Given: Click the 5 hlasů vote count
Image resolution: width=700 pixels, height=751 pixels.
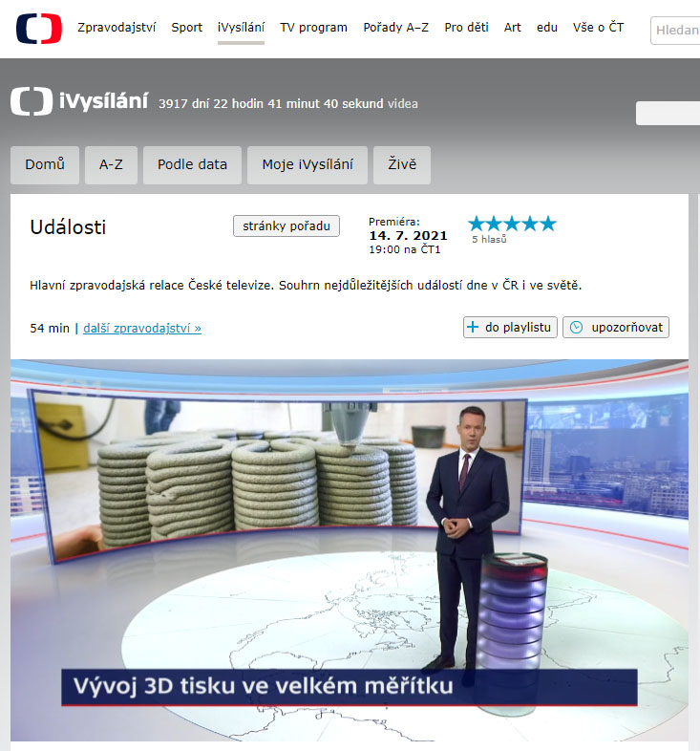Looking at the screenshot, I should point(489,239).
